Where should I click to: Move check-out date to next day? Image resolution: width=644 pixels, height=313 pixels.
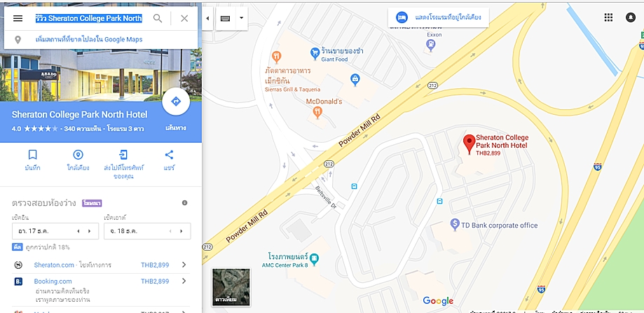coord(181,231)
